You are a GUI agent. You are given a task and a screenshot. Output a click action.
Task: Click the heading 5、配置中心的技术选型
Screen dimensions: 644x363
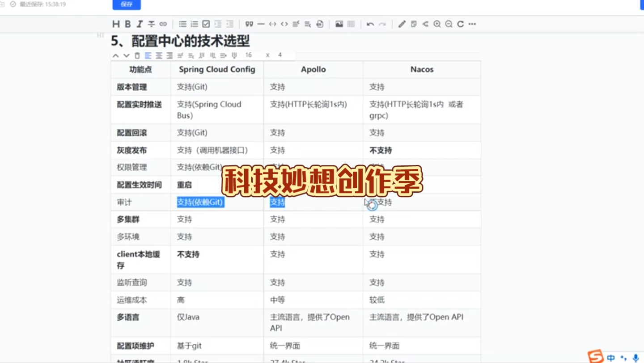click(180, 41)
